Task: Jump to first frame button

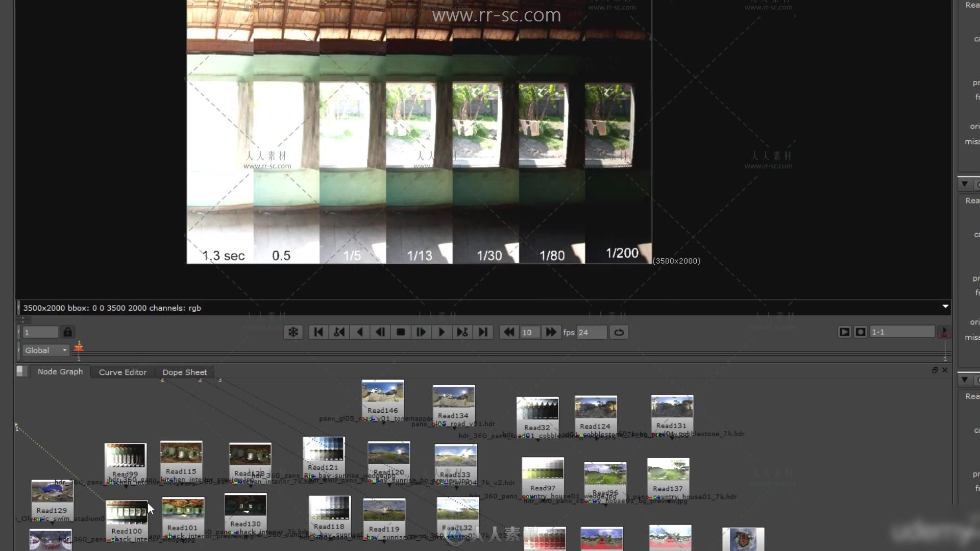Action: coord(318,332)
